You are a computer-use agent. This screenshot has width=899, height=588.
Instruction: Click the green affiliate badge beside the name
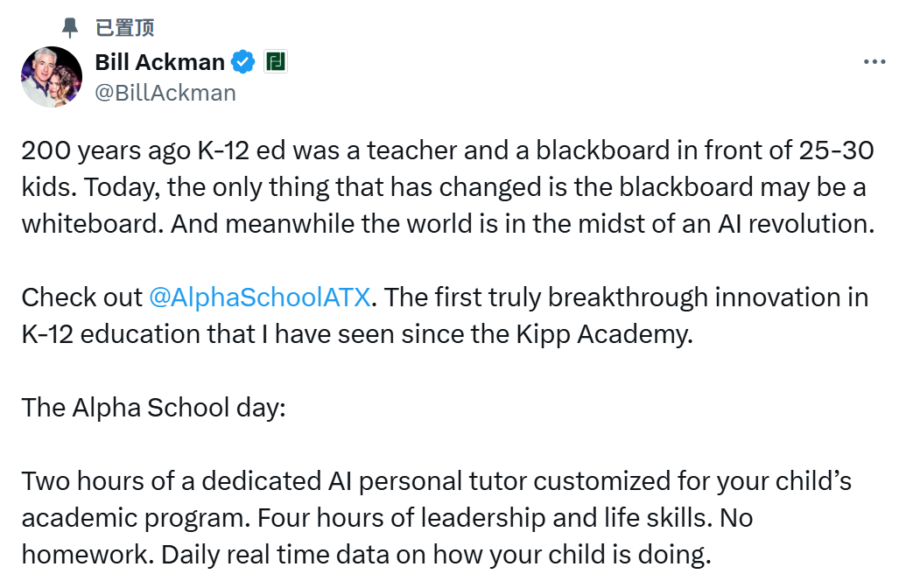(x=276, y=62)
